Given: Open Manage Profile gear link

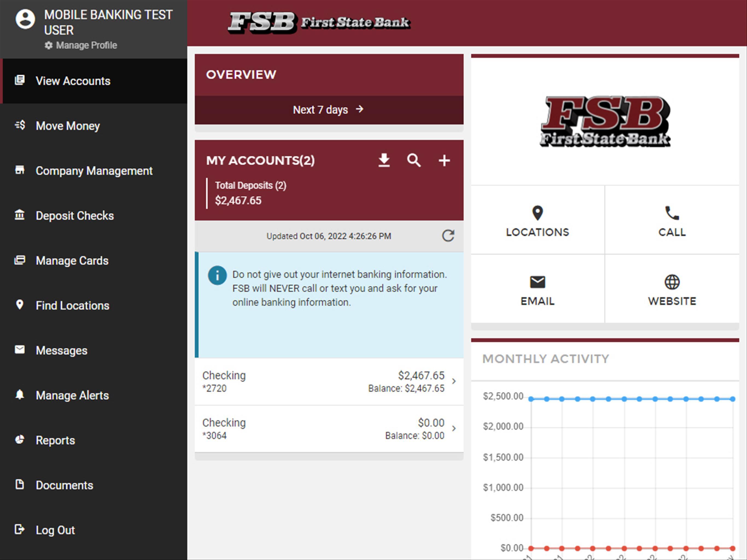Looking at the screenshot, I should pos(81,45).
